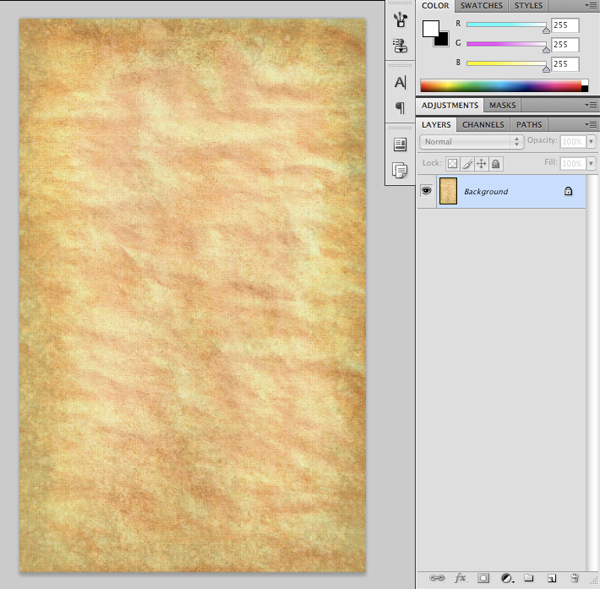The height and width of the screenshot is (589, 600).
Task: Toggle Lock position
Action: coord(481,164)
